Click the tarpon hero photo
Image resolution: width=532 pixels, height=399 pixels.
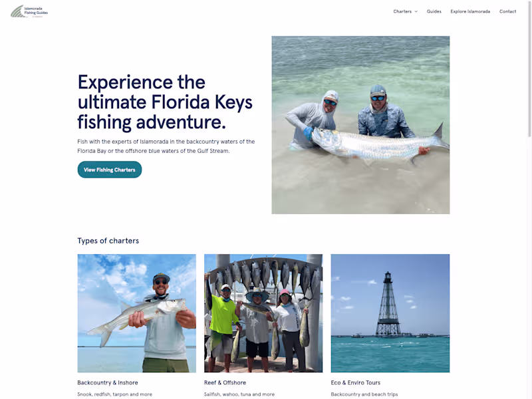coord(360,125)
